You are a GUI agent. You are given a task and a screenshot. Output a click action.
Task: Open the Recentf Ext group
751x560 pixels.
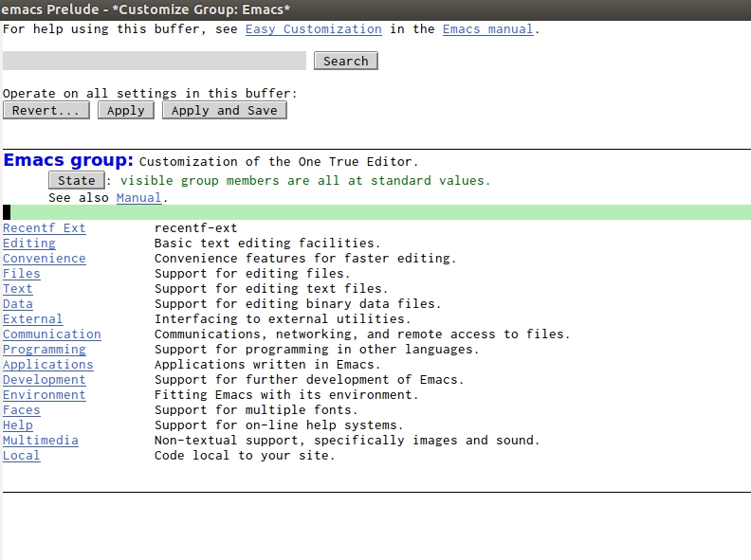click(44, 228)
